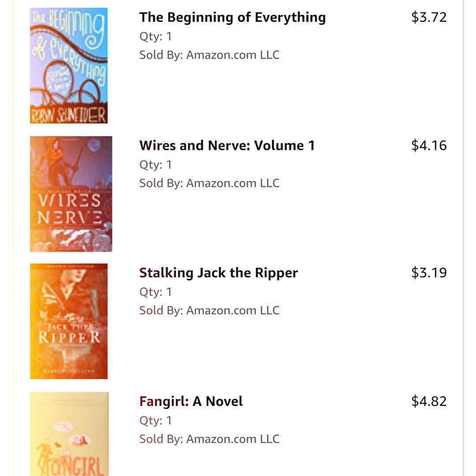
Task: Click Qty under The Beginning of Everything
Action: point(156,37)
